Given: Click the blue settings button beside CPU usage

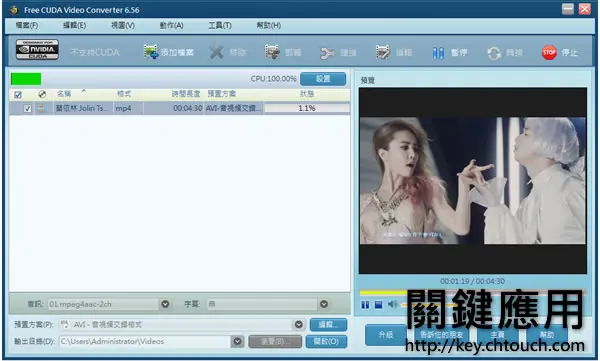Looking at the screenshot, I should click(323, 78).
